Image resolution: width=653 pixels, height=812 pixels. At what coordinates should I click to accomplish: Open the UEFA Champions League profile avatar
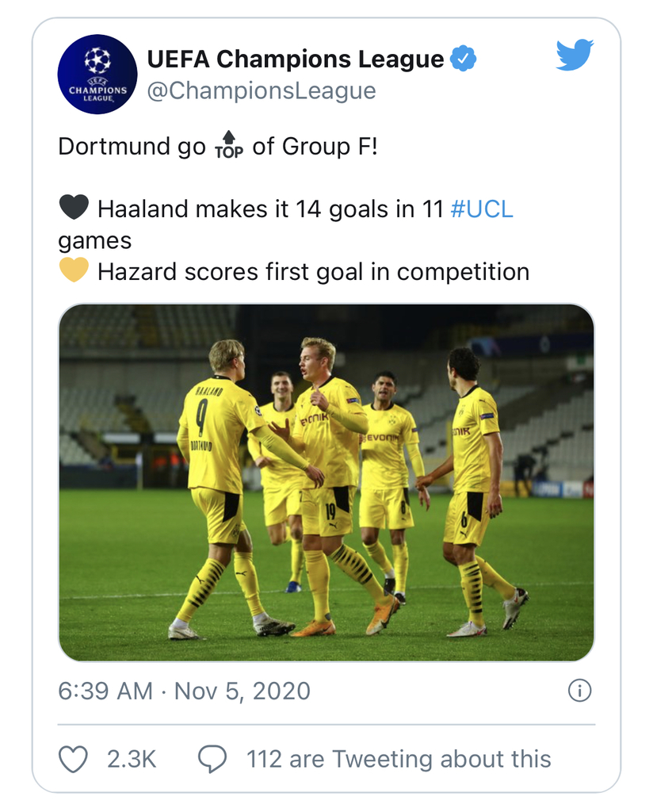pyautogui.click(x=97, y=74)
